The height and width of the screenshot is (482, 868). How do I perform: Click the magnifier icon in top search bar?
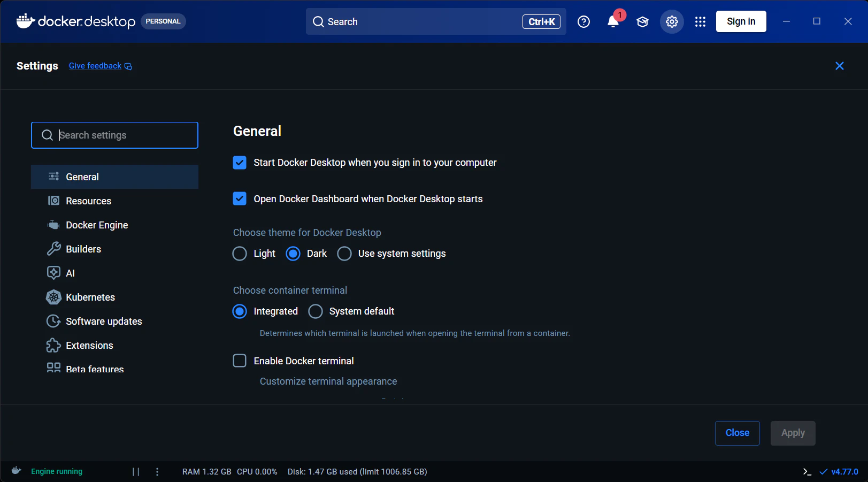(x=318, y=21)
